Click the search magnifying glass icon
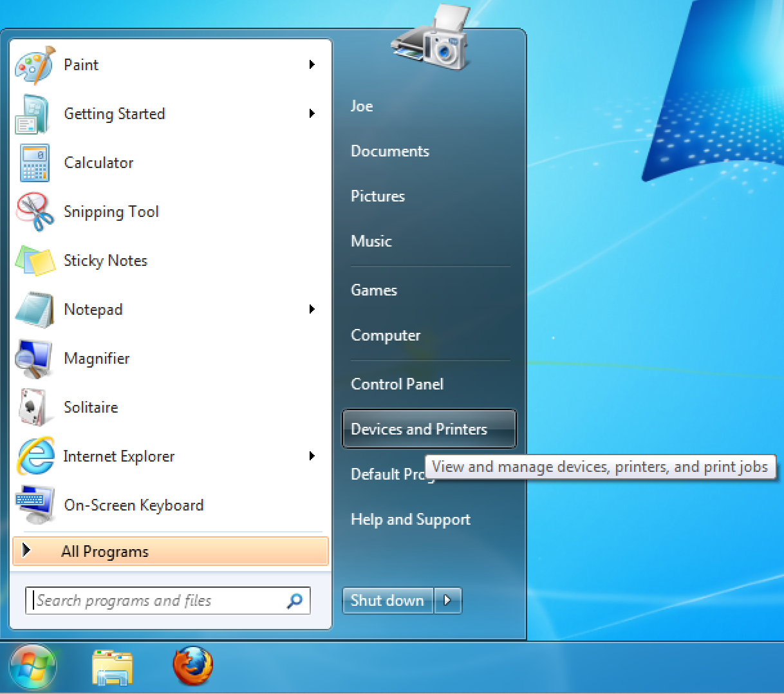The width and height of the screenshot is (784, 694). [295, 601]
